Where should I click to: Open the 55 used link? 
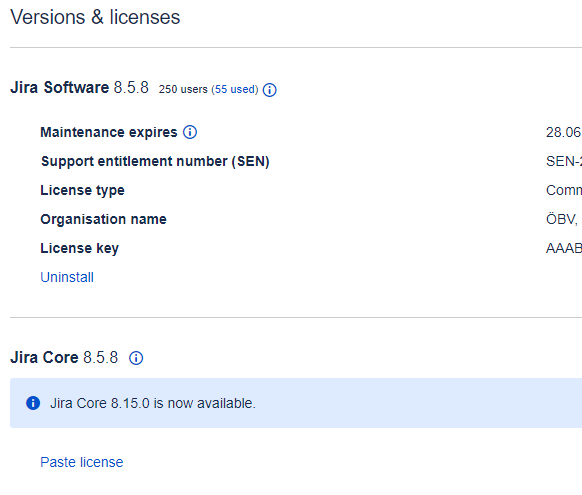tap(235, 89)
